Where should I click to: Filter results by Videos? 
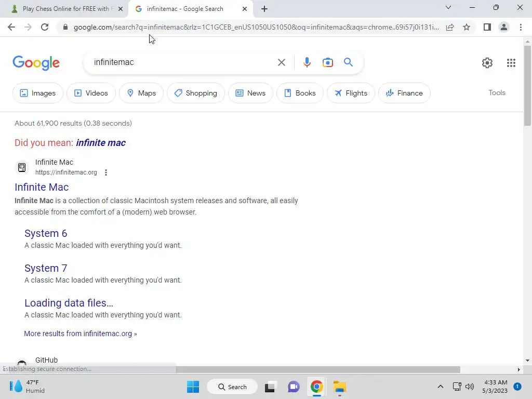(x=91, y=93)
